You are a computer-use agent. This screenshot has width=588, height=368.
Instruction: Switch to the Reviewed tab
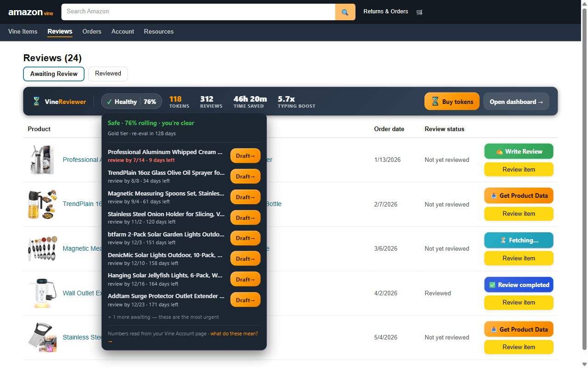click(x=108, y=74)
